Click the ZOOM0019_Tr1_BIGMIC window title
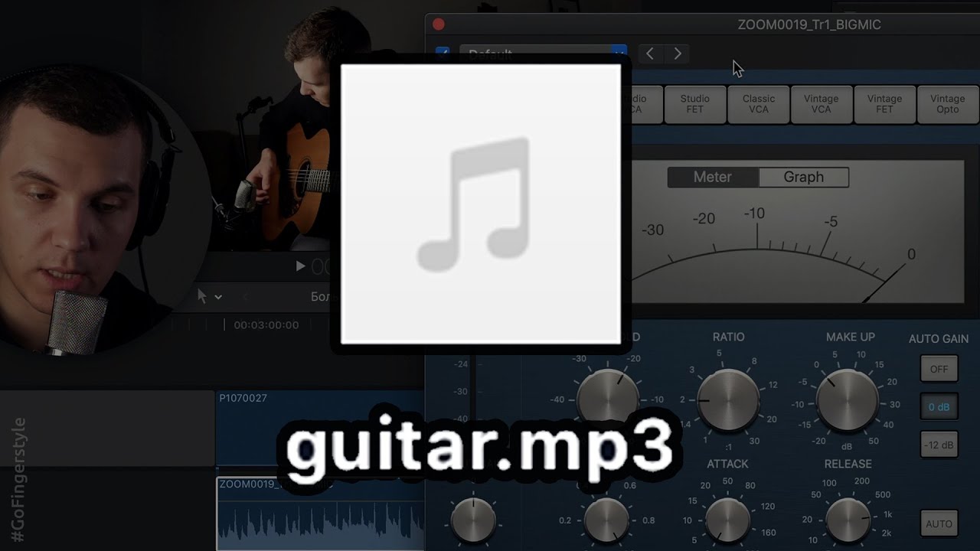Screen dimensions: 980x551 click(809, 24)
